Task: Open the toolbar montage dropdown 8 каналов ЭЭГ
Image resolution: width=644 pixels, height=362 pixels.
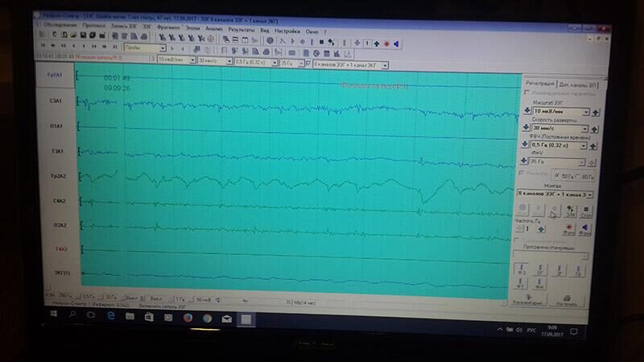Action: [350, 64]
